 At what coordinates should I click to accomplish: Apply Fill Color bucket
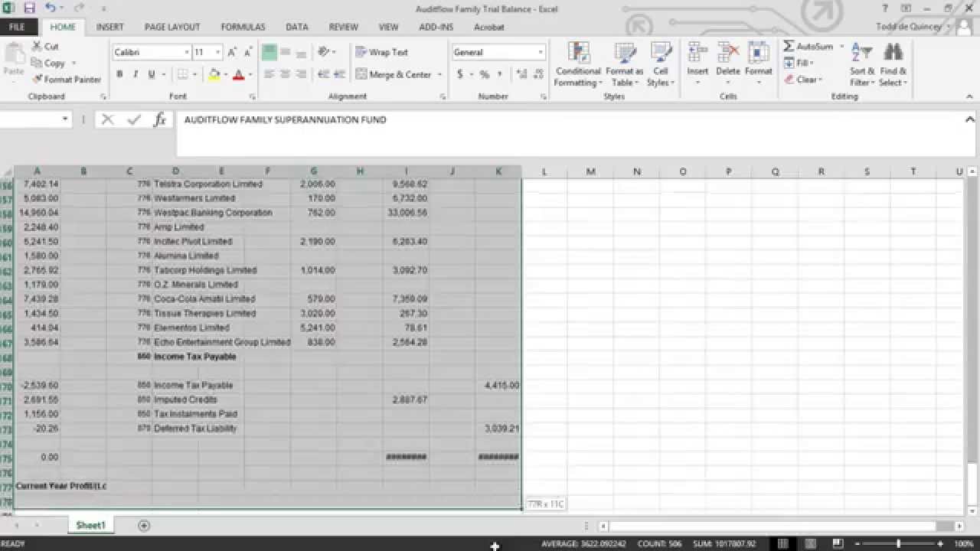pos(214,74)
